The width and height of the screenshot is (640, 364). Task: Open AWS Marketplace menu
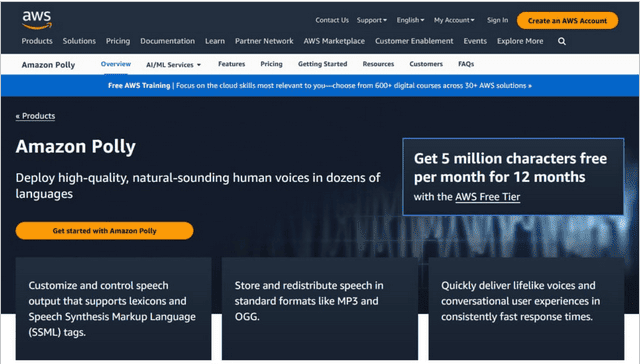click(x=334, y=41)
